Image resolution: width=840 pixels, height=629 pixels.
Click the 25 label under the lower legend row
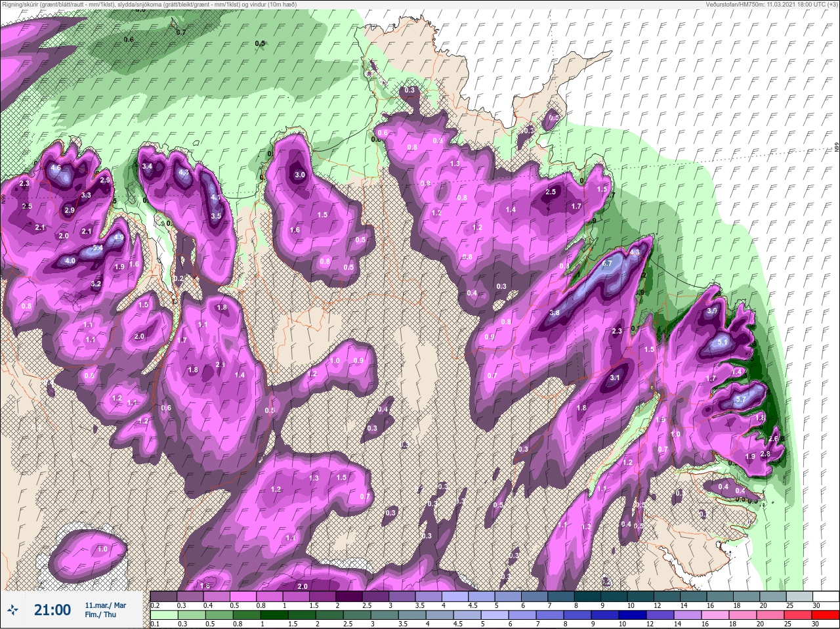pyautogui.click(x=789, y=623)
